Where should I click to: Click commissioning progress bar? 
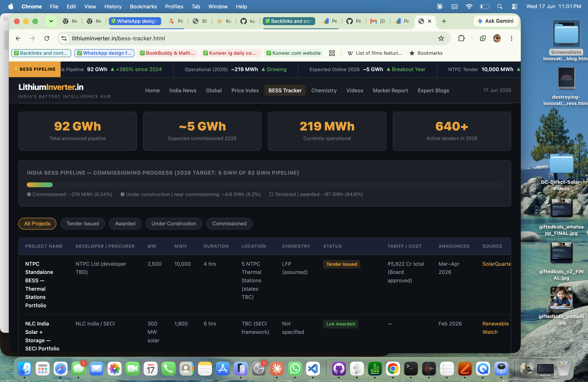point(264,185)
